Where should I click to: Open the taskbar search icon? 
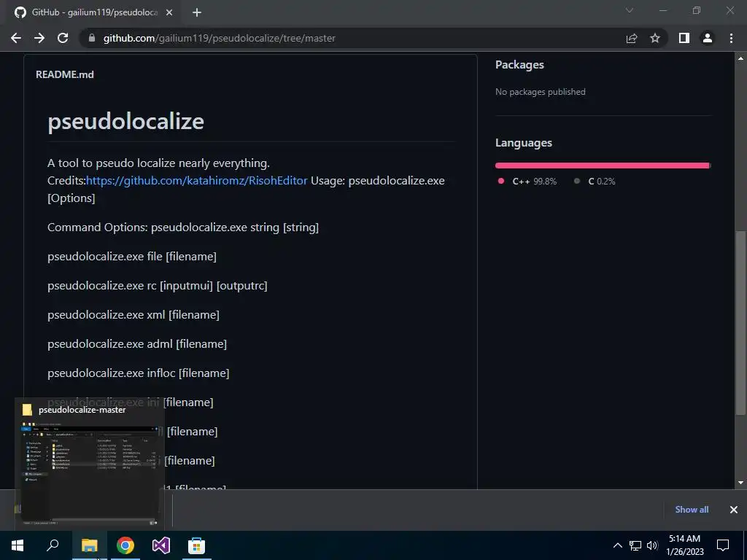coord(53,545)
